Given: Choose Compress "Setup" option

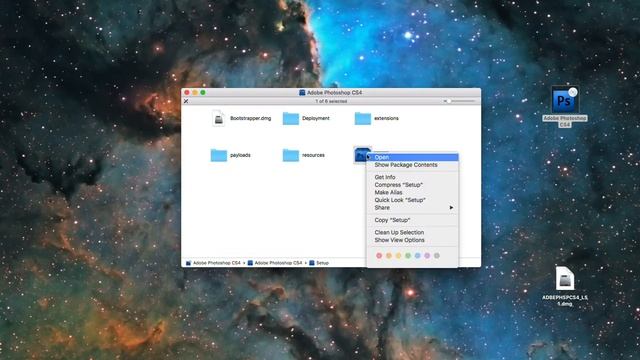Looking at the screenshot, I should pos(412,185).
